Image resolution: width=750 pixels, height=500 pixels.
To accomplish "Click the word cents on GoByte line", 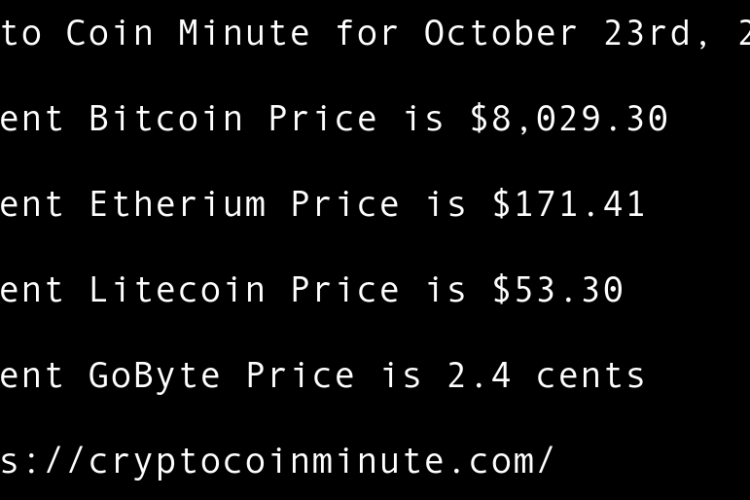I will pyautogui.click(x=590, y=376).
